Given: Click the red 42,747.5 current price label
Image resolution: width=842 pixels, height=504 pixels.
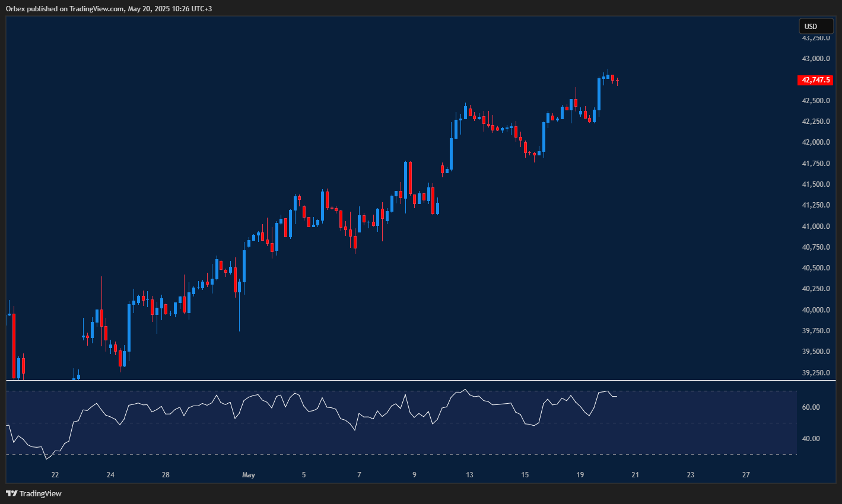Looking at the screenshot, I should click(x=815, y=80).
